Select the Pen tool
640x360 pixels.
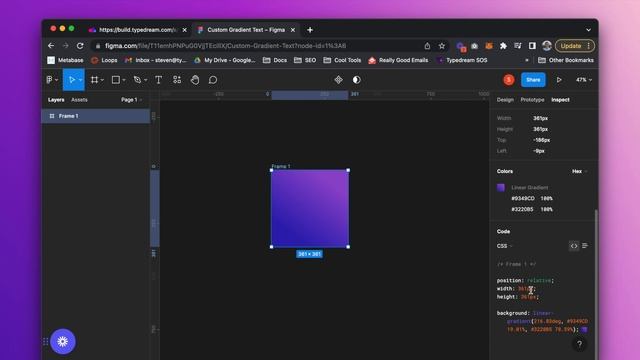point(137,80)
